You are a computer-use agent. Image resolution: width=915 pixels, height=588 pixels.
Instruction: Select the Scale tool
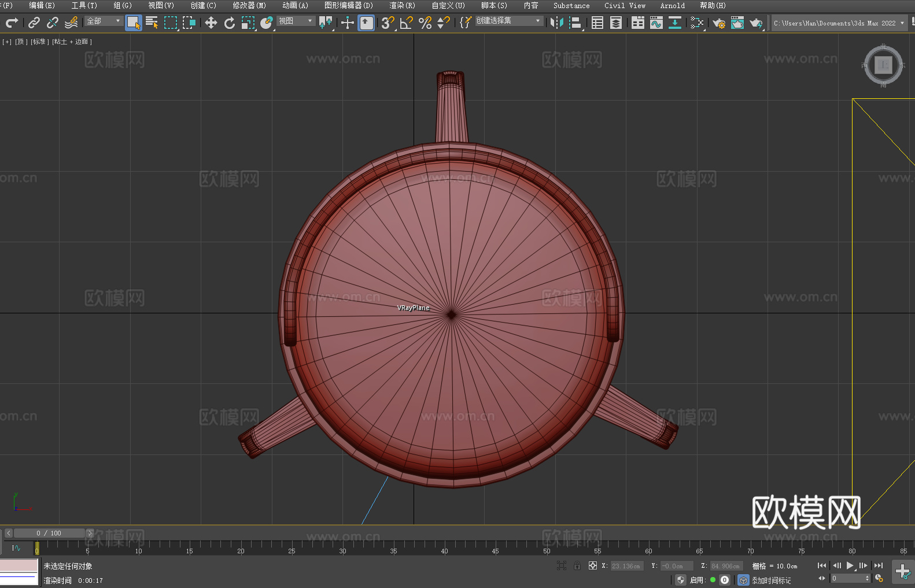coord(248,23)
